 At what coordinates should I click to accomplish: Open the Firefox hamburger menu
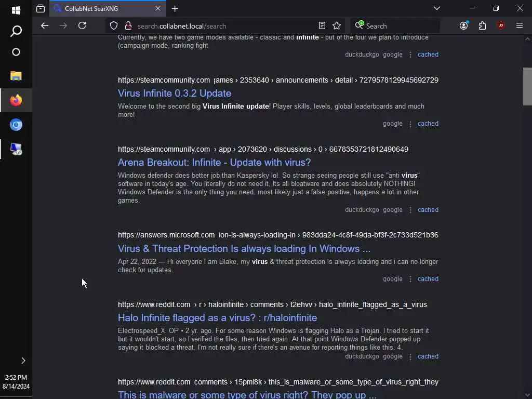click(x=520, y=26)
